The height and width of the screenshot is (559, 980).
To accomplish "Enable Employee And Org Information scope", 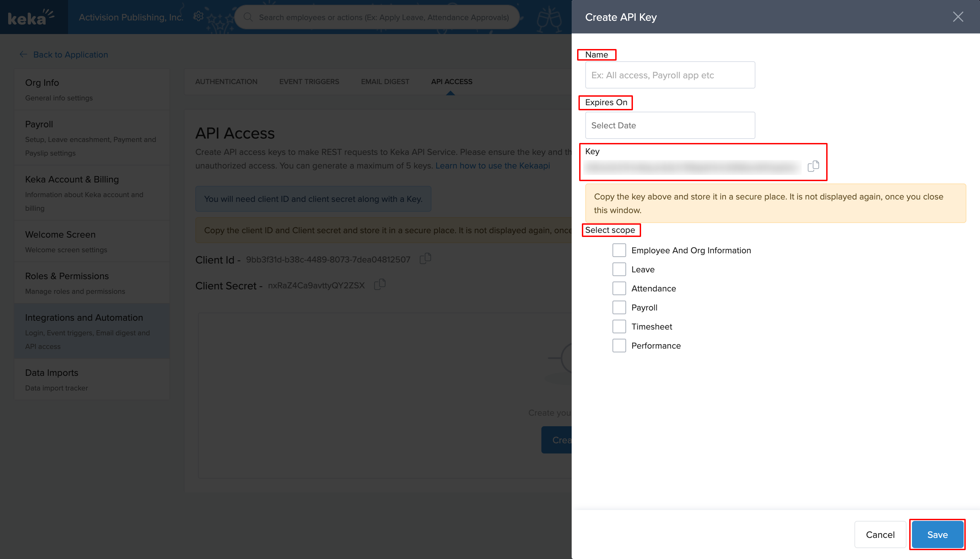I will coord(619,250).
